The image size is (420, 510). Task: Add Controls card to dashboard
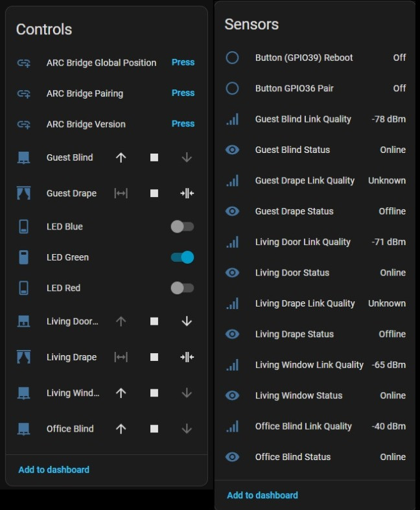pyautogui.click(x=54, y=470)
